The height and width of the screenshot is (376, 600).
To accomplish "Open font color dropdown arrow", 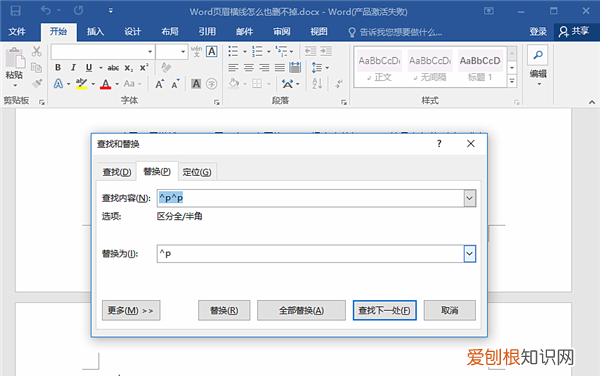I will (117, 84).
